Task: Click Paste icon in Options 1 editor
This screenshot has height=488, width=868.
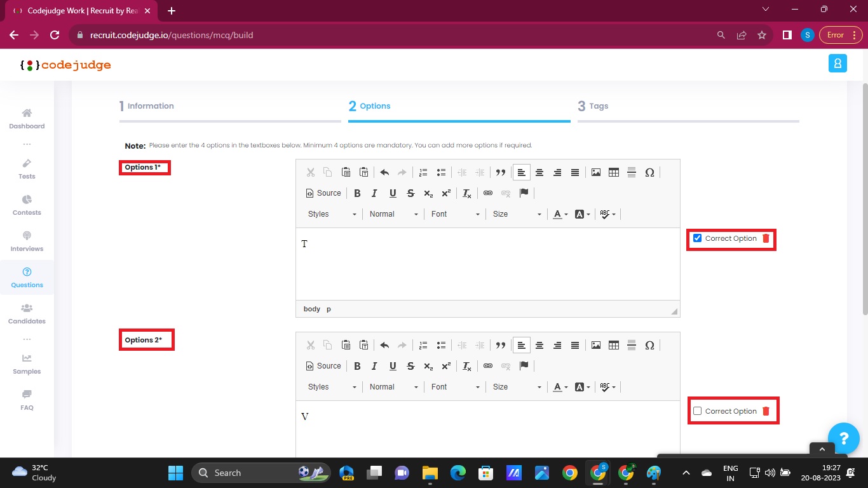Action: click(x=346, y=172)
